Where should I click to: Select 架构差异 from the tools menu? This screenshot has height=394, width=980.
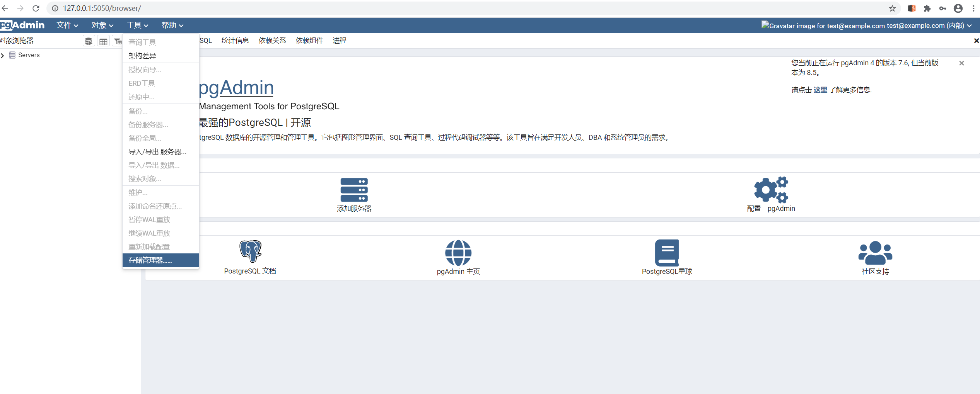click(x=160, y=56)
